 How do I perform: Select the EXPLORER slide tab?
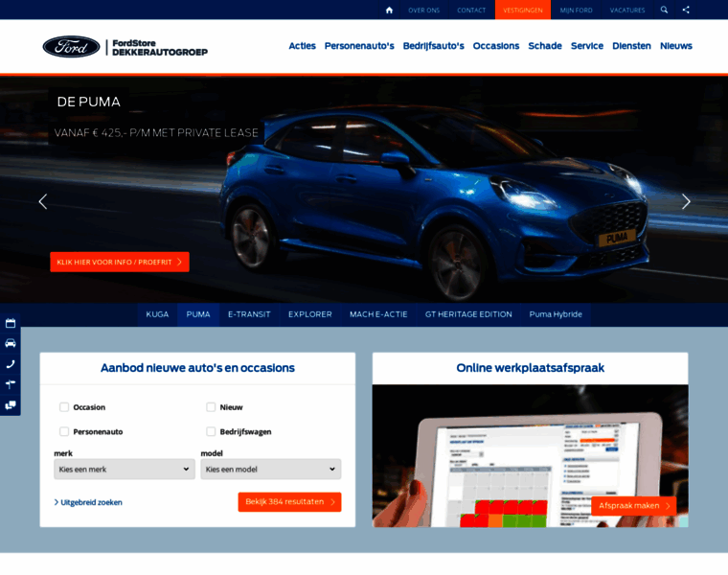[x=310, y=314]
